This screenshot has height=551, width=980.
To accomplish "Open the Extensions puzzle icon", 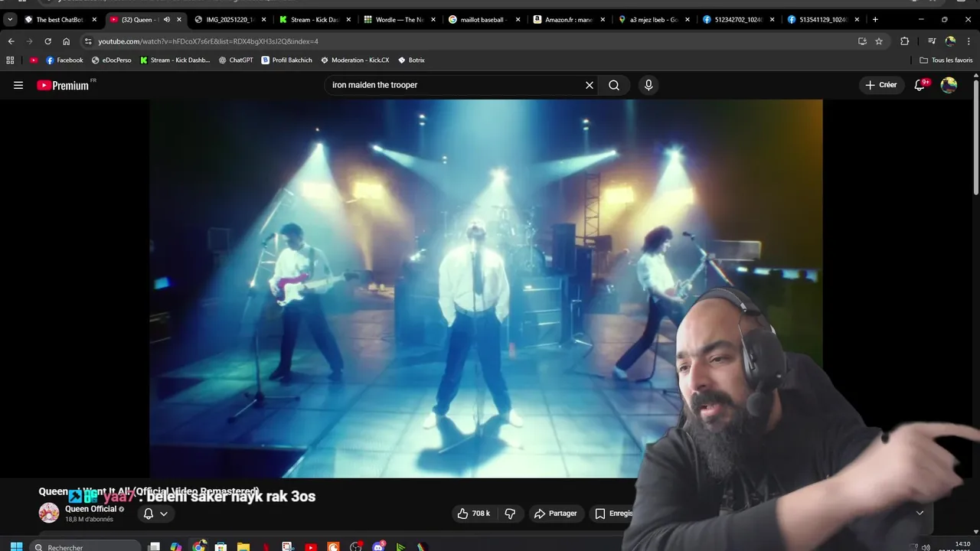I will pos(904,41).
